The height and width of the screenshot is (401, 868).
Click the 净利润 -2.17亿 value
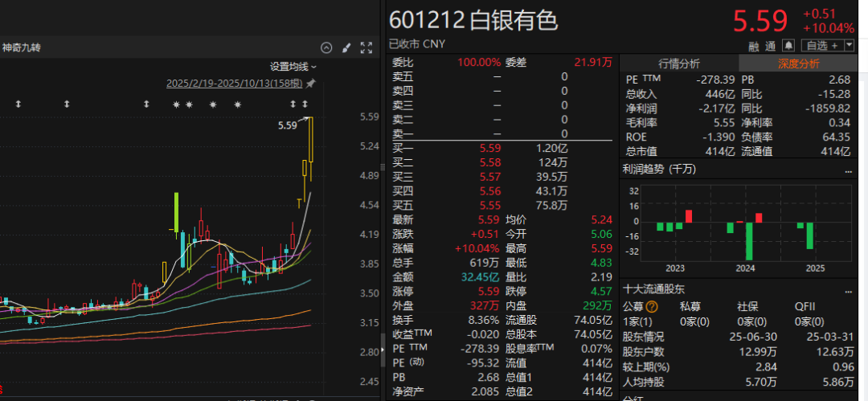pyautogui.click(x=716, y=108)
